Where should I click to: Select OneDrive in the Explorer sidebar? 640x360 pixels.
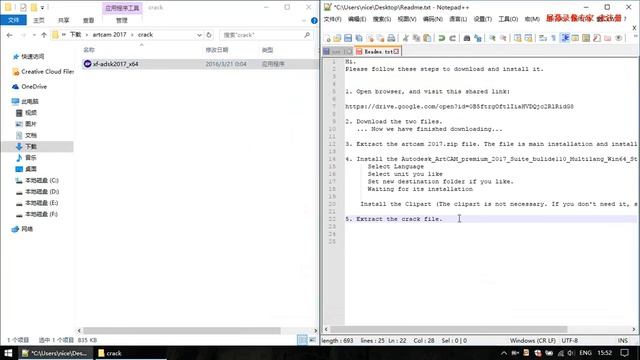coord(34,87)
